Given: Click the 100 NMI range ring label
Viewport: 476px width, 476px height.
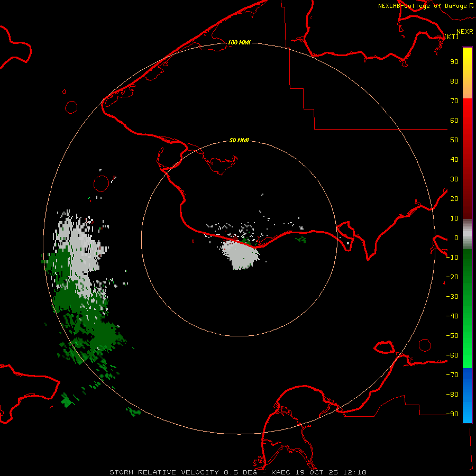Looking at the screenshot, I should click(x=239, y=42).
